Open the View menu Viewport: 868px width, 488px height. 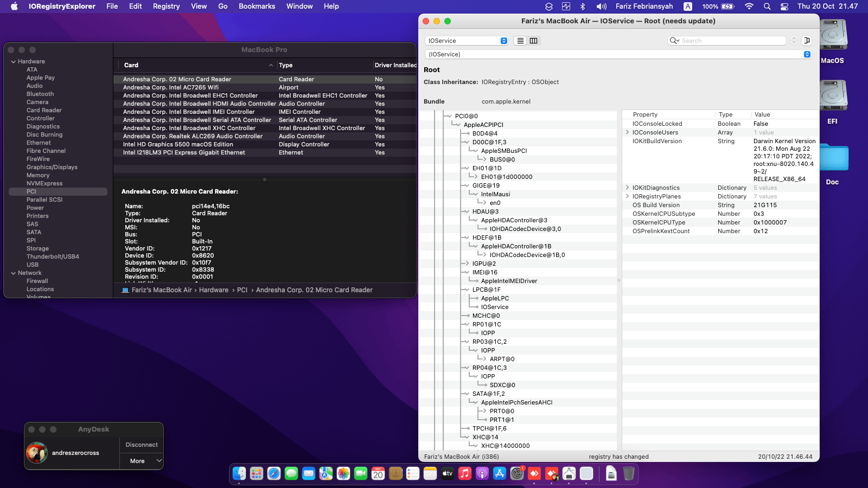(199, 7)
